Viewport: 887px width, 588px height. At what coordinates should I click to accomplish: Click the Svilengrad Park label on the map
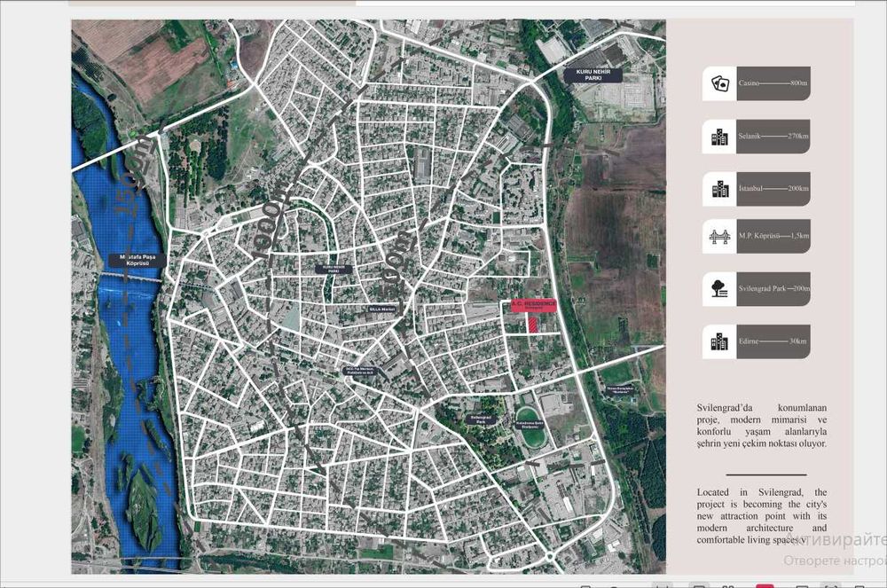481,420
